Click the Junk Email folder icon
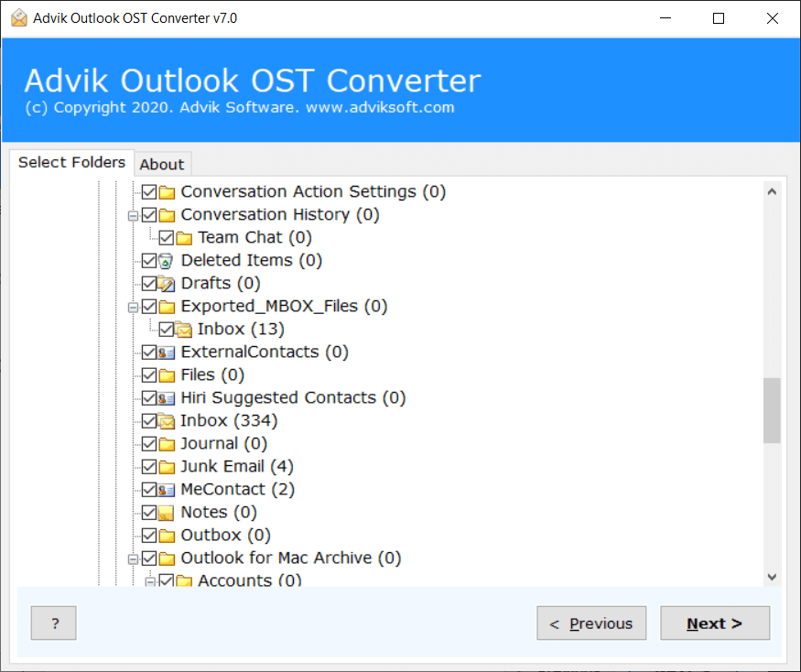 [167, 467]
